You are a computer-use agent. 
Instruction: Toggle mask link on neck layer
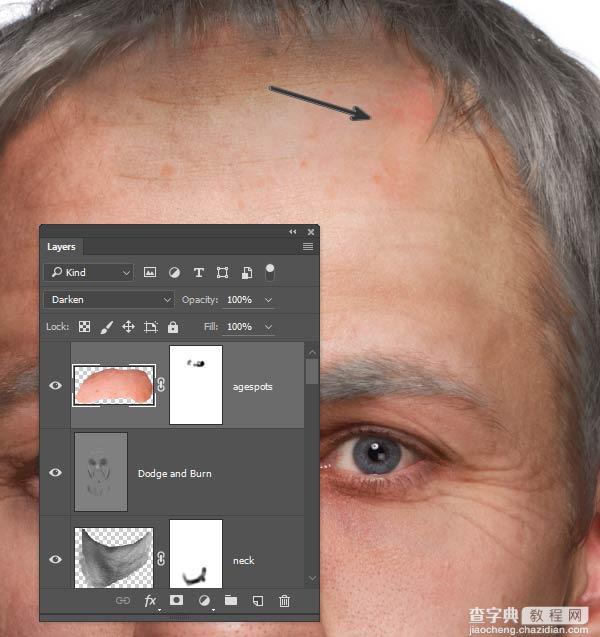(161, 559)
